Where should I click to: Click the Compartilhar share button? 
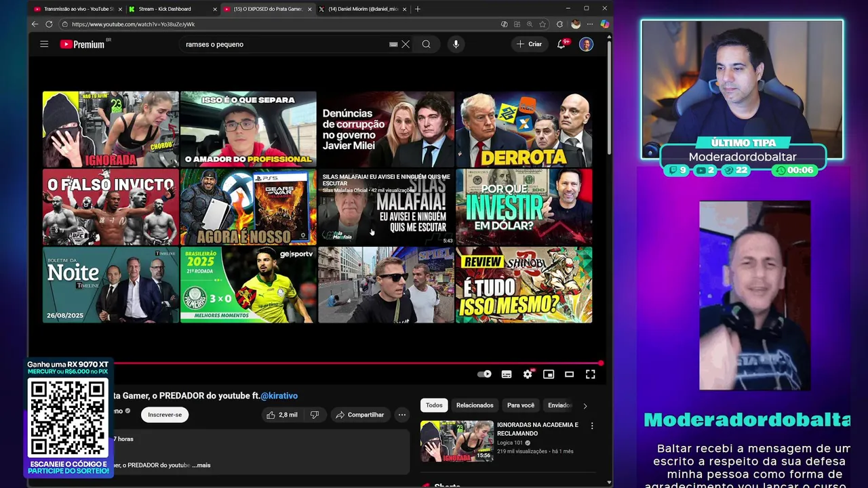[359, 415]
